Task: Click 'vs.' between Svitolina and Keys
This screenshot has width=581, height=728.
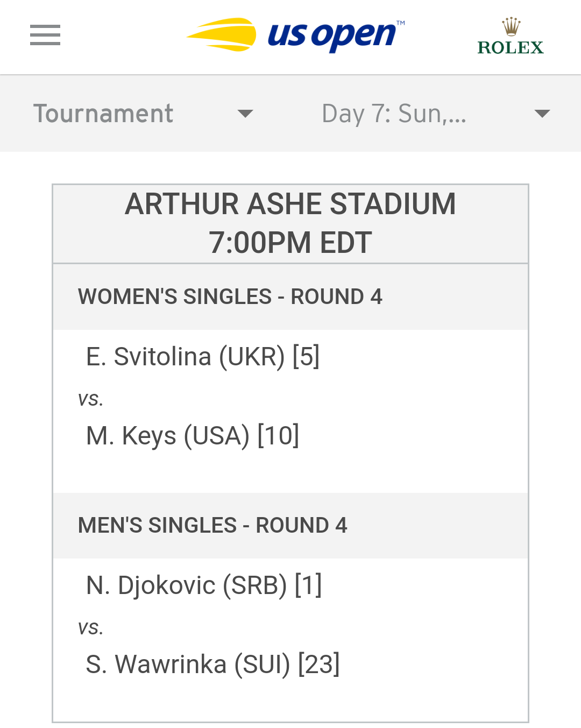Action: 90,399
